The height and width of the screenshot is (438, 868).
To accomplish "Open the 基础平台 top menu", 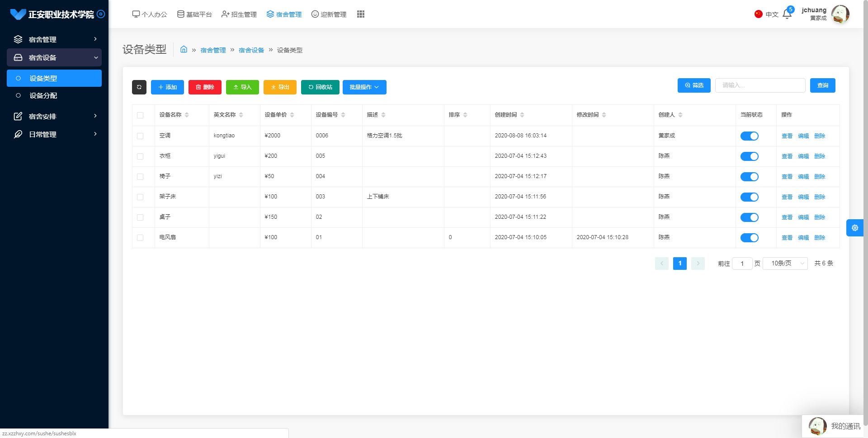I will tap(194, 14).
